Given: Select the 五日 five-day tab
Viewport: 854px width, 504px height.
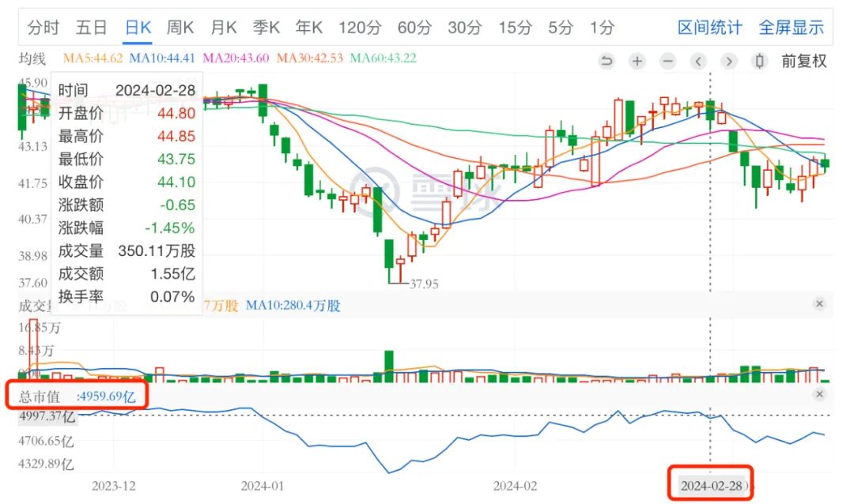Looking at the screenshot, I should click(91, 28).
